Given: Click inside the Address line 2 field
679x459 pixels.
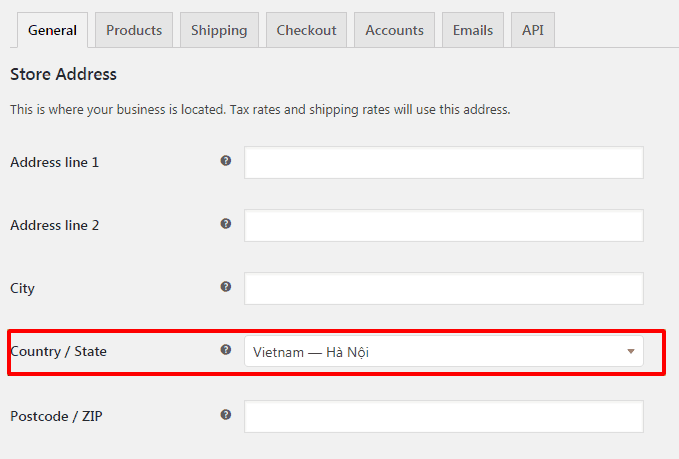Looking at the screenshot, I should click(x=443, y=226).
